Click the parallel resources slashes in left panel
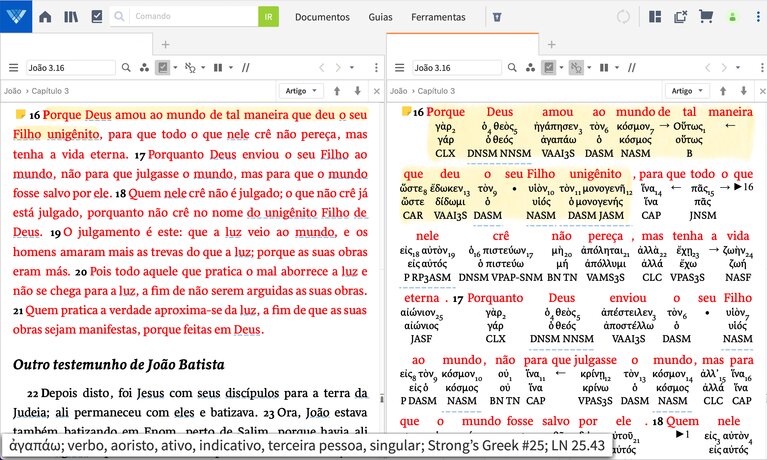767x460 pixels. 246,68
